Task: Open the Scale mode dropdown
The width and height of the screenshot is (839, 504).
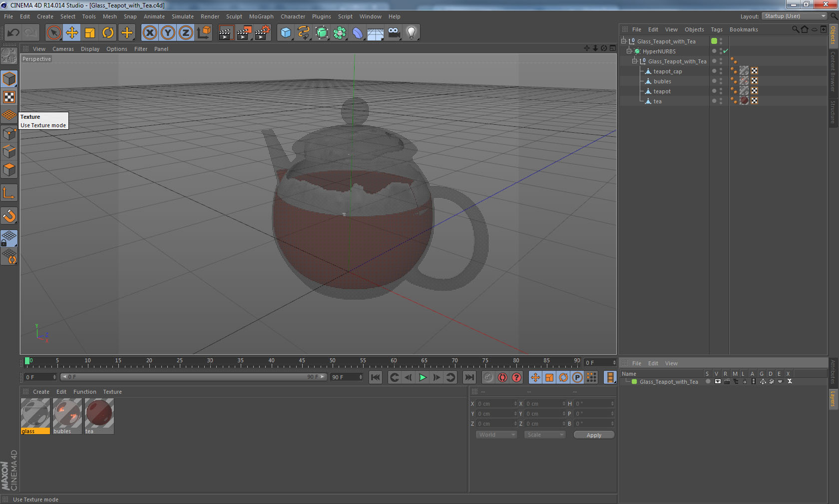Action: (x=544, y=435)
